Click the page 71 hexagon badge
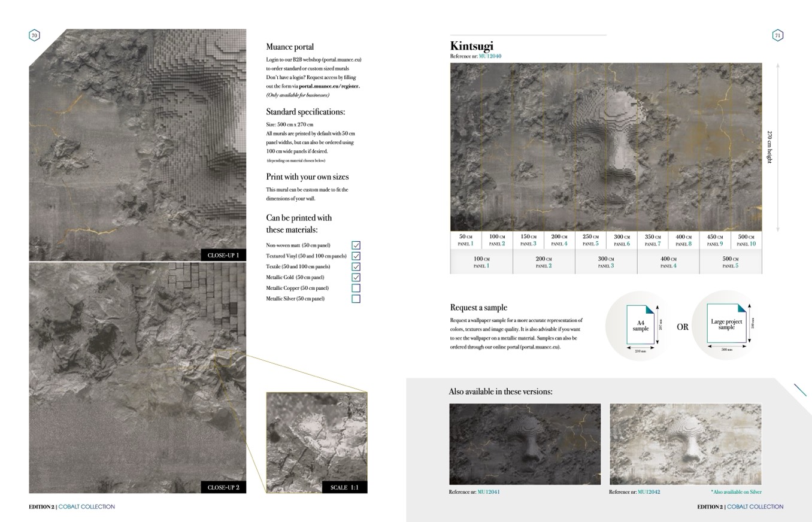The height and width of the screenshot is (522, 812). 777,35
